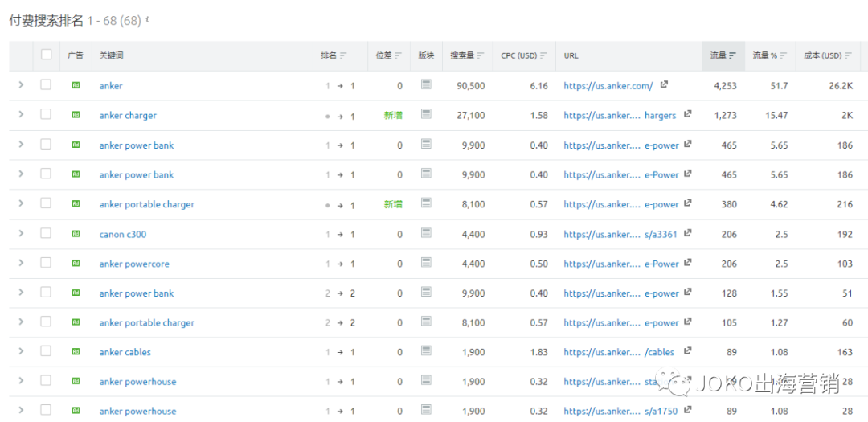Open the SERP block icon for canon c300
868x422 pixels.
426,232
